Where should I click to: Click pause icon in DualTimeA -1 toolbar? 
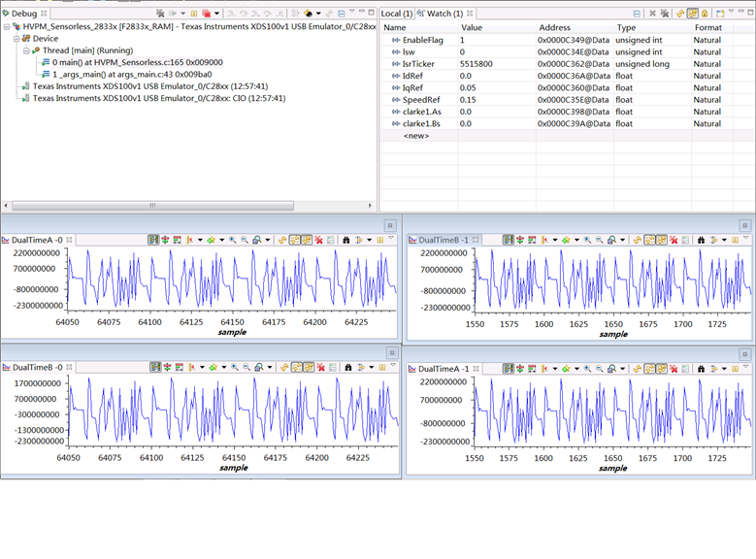click(735, 369)
